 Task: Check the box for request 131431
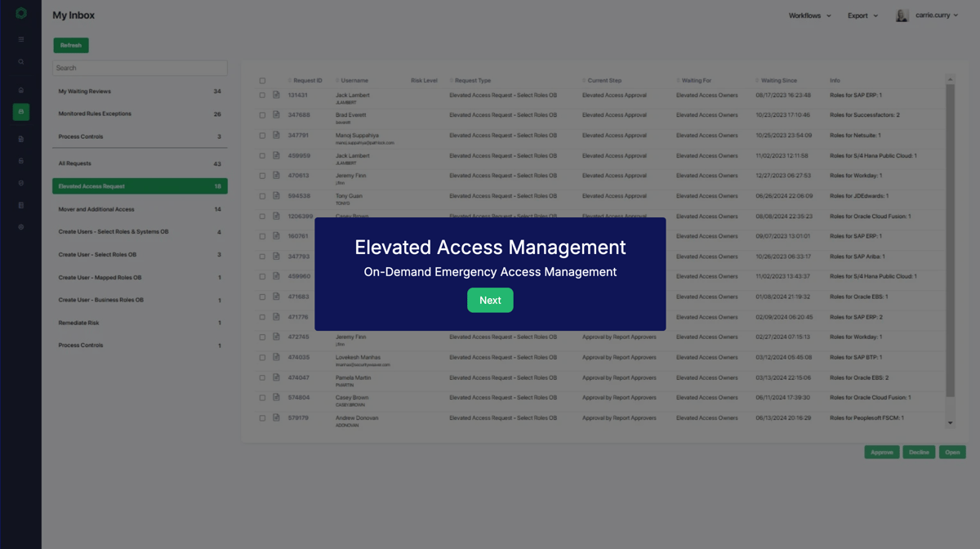262,96
